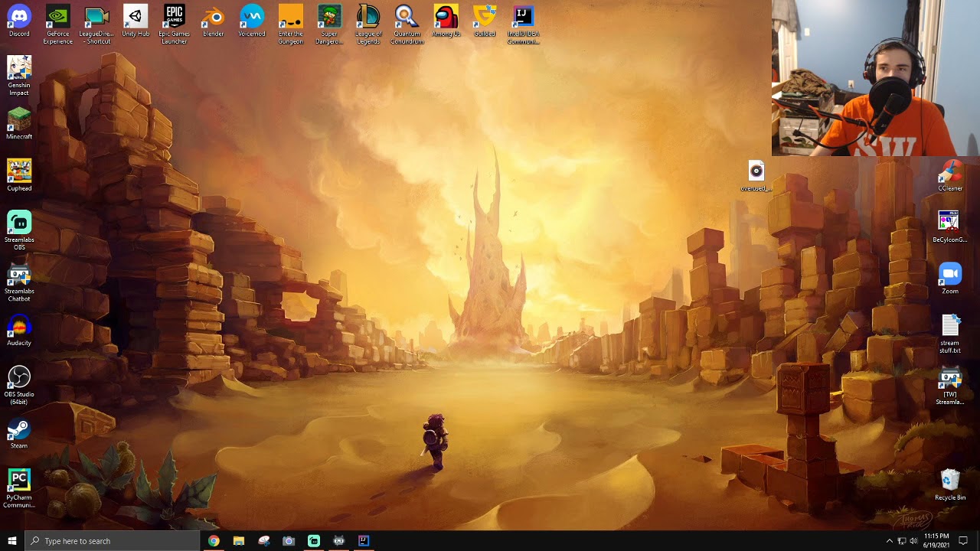Select the CCleaner desktop shortcut
The width and height of the screenshot is (980, 551).
(x=950, y=175)
